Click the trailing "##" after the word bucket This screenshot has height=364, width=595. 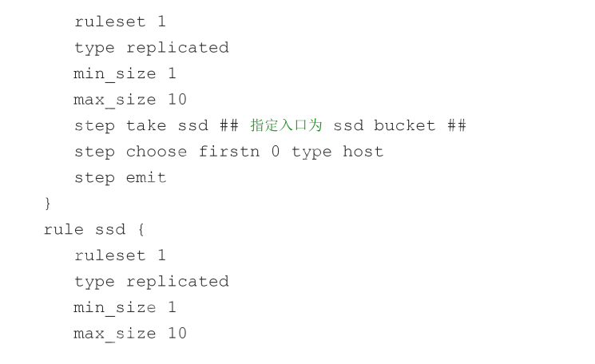point(457,125)
